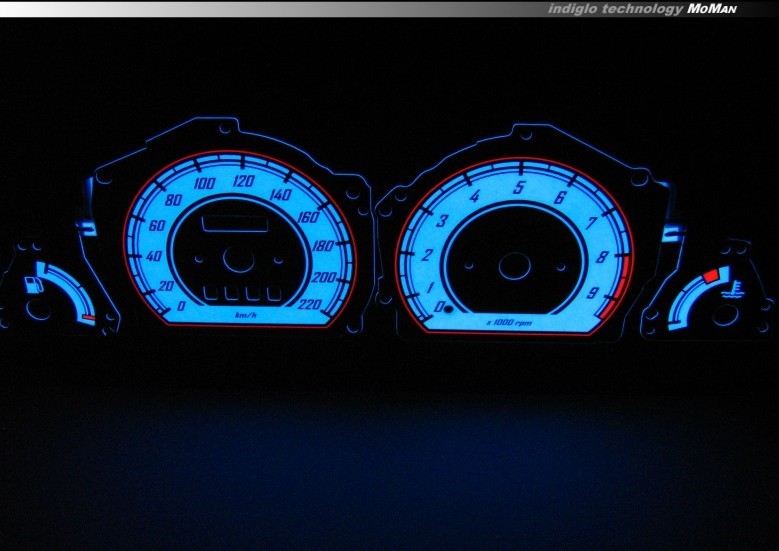Click the speedometer center needle hub
Viewport: 779px width, 551px height.
(x=236, y=261)
